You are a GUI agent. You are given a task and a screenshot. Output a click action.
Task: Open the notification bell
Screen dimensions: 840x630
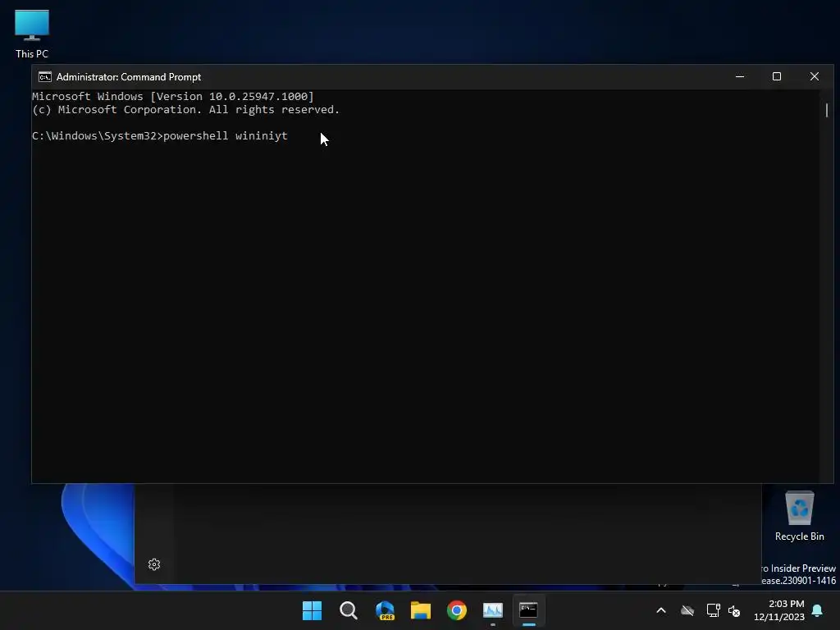(x=817, y=610)
